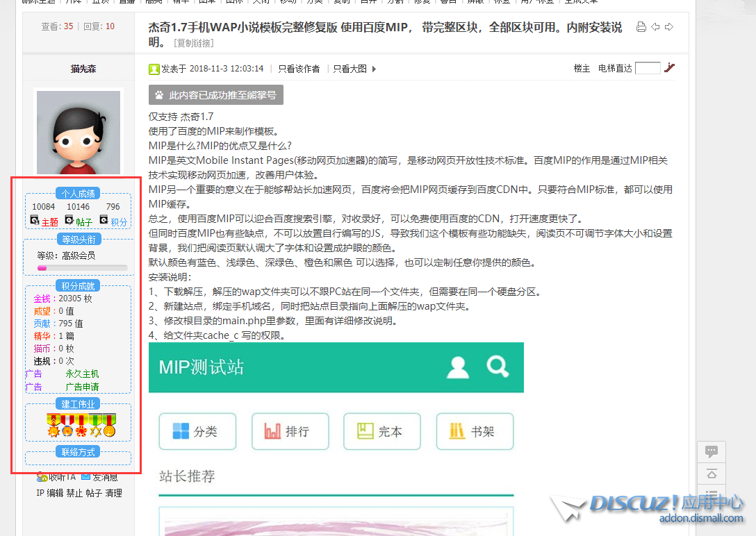The height and width of the screenshot is (536, 756).
Task: Click the 复制链接 link after the title
Action: [x=194, y=43]
